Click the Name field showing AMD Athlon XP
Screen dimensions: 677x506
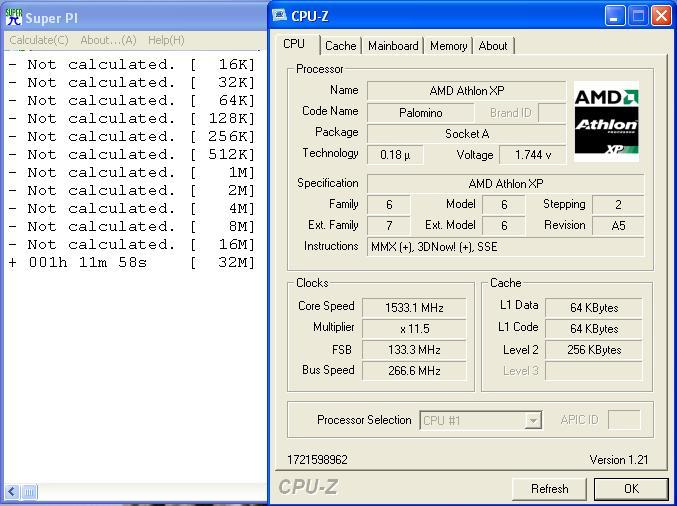pos(466,91)
